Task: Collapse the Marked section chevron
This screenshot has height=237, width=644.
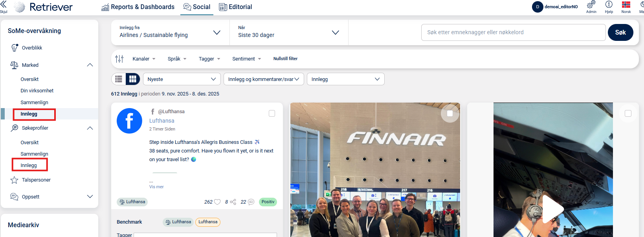Action: [x=90, y=65]
